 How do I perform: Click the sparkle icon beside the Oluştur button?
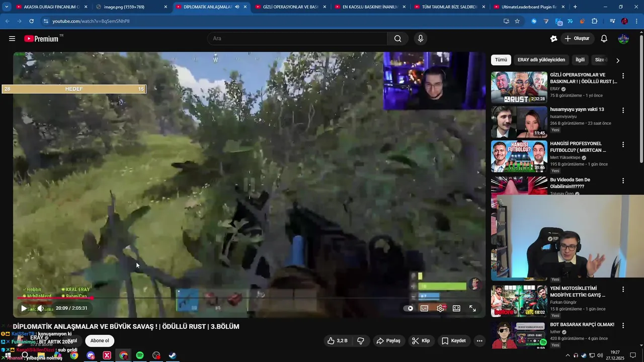tap(553, 39)
